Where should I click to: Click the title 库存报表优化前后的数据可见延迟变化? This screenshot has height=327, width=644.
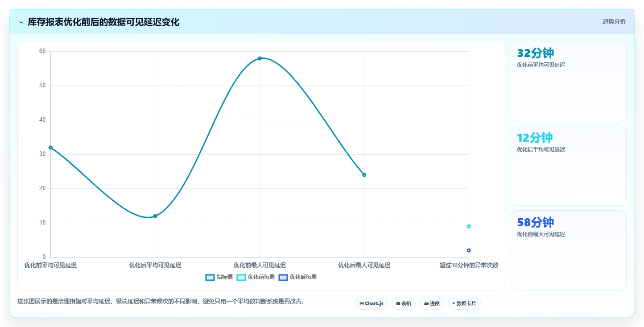click(x=103, y=22)
